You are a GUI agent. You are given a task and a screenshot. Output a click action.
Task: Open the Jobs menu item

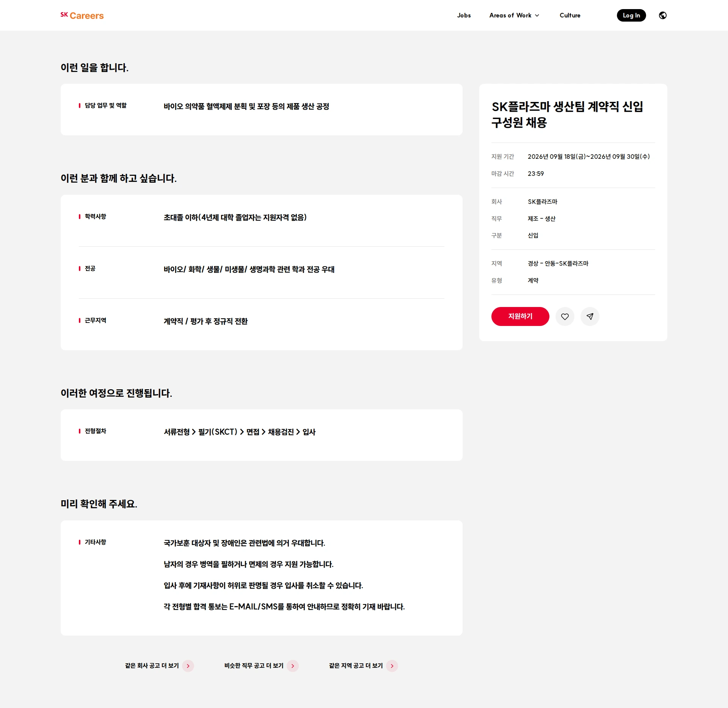(464, 16)
